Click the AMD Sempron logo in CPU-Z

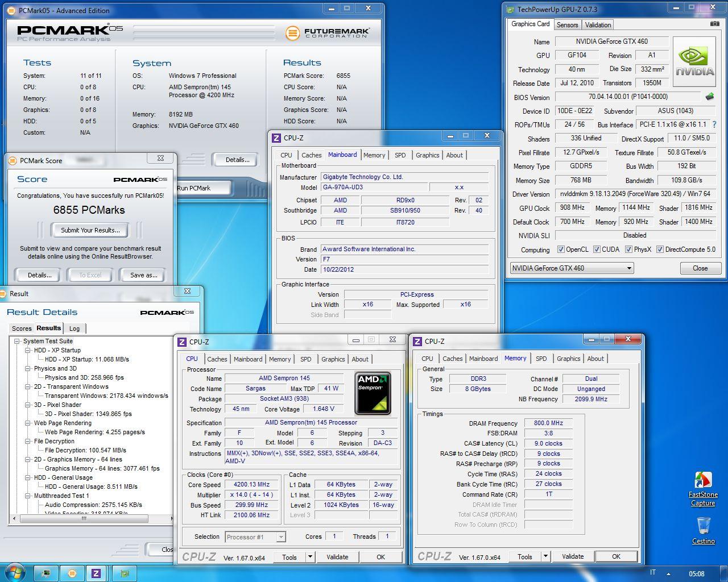(373, 393)
